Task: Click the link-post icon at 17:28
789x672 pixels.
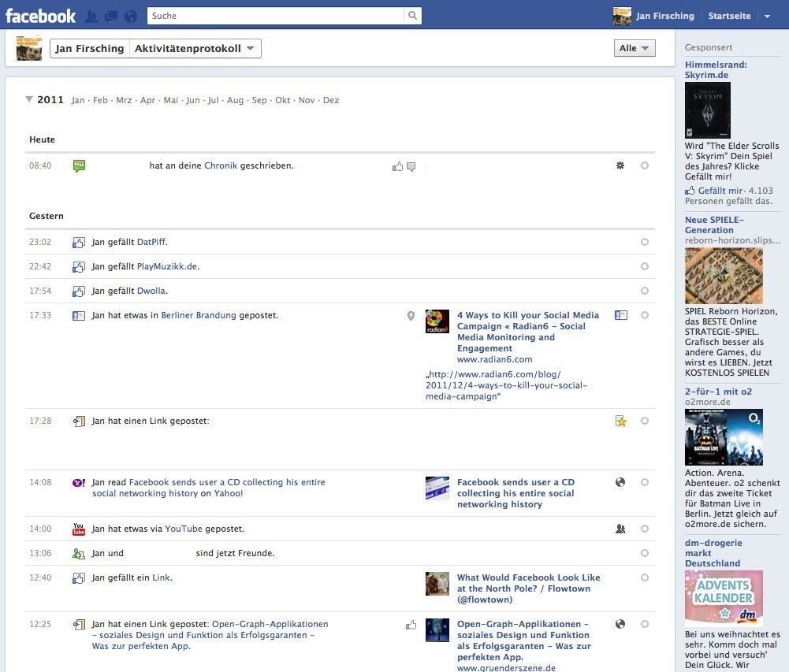Action: 79,421
